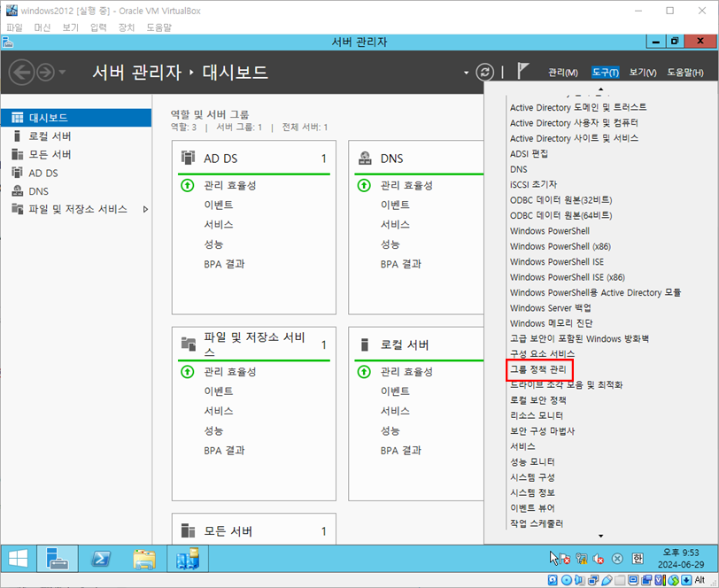This screenshot has width=719, height=588.
Task: Open 서비스 link in DNS tile
Action: pos(395,224)
